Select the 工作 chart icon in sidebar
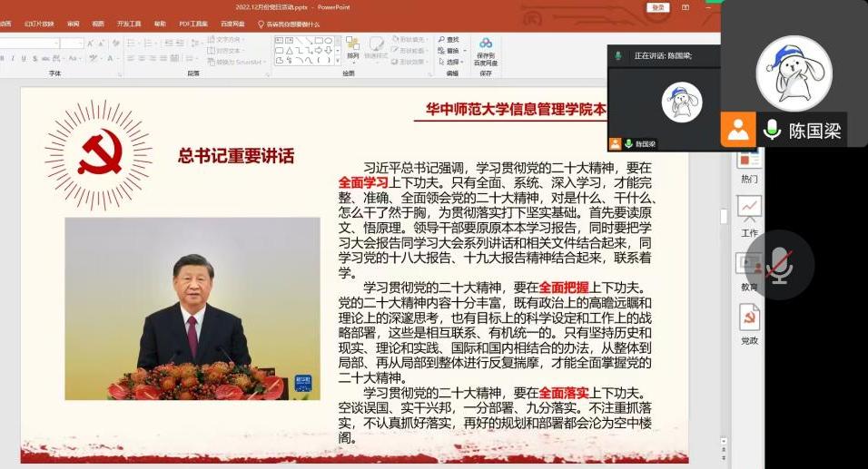This screenshot has height=469, width=868. tap(749, 210)
